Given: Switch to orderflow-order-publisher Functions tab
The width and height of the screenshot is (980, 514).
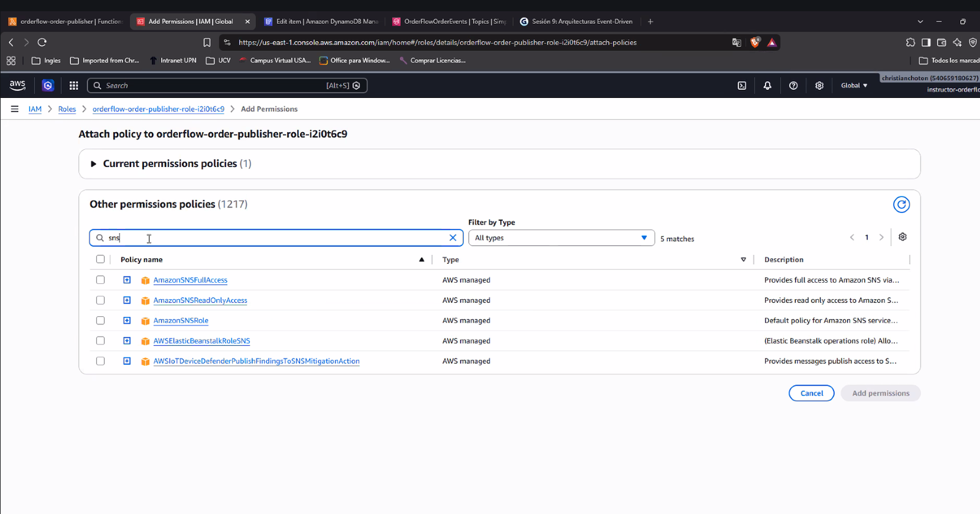Looking at the screenshot, I should click(65, 21).
